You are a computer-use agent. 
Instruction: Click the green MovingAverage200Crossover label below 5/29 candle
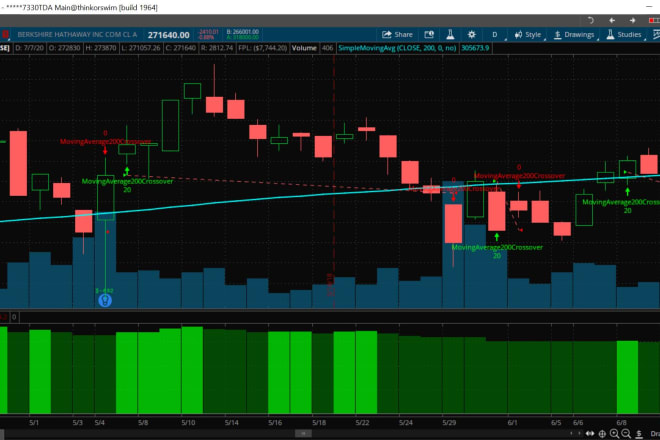coord(497,248)
